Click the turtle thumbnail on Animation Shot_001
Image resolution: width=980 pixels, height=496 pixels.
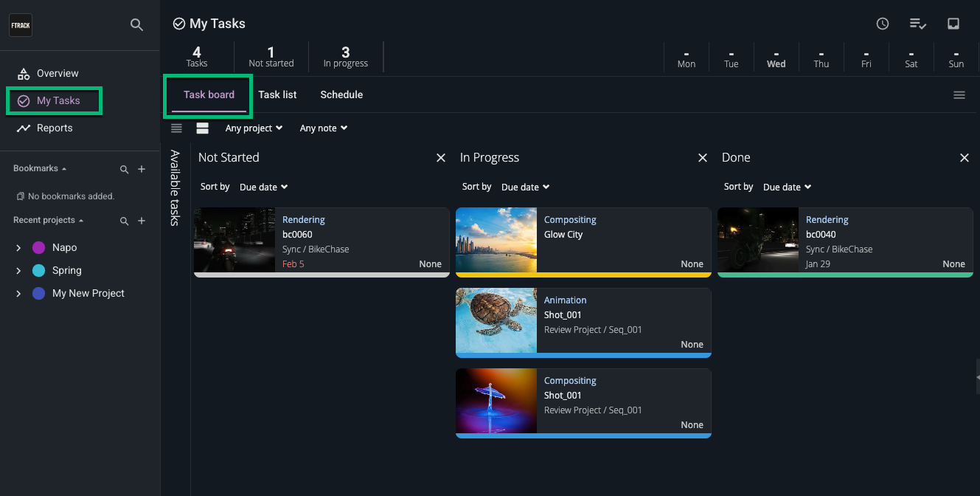point(496,323)
